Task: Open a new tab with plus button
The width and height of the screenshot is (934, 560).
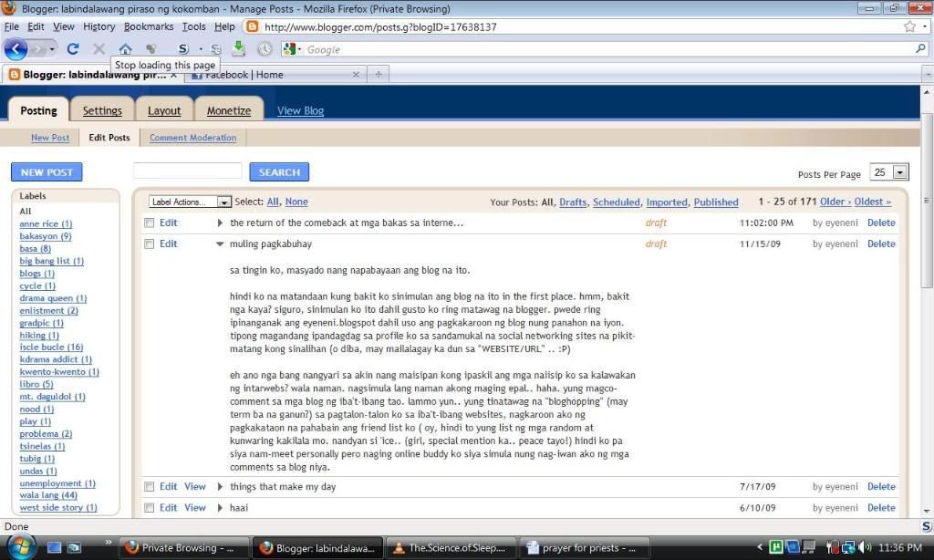Action: click(379, 75)
